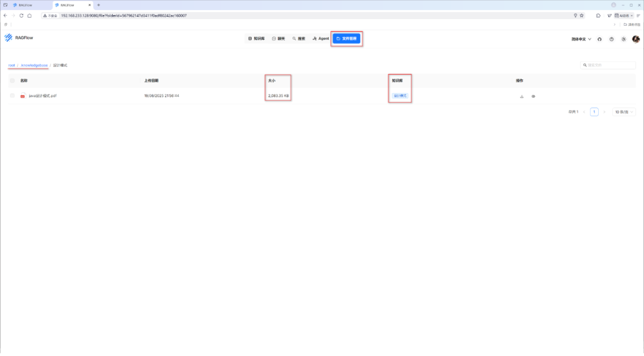Screen dimensions: 644x356
Task: Click the file name java设计模式.pdf
Action: pyautogui.click(x=43, y=95)
